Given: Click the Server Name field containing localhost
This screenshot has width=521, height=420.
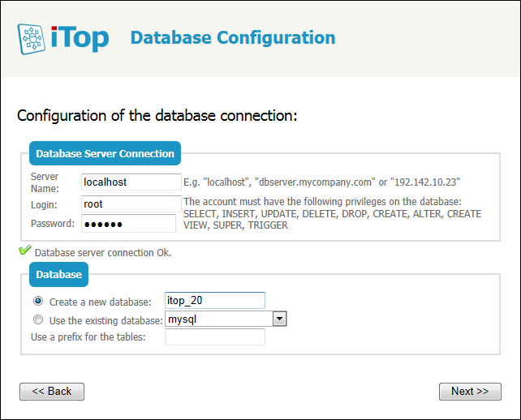Looking at the screenshot, I should tap(131, 182).
